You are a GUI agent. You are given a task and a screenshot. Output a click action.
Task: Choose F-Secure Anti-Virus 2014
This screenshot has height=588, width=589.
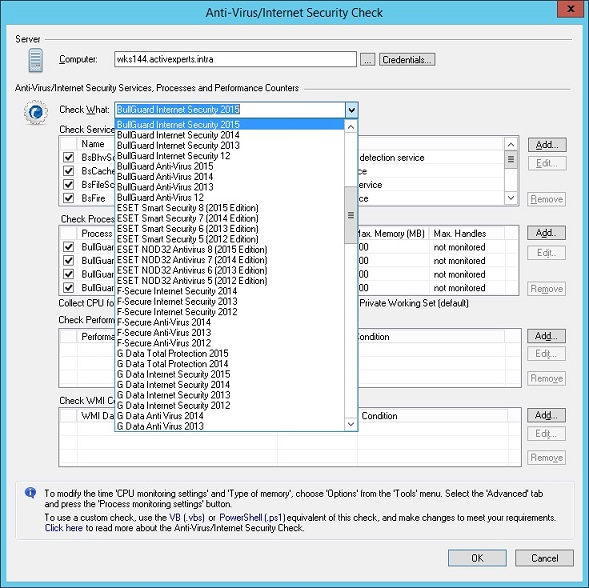click(230, 322)
